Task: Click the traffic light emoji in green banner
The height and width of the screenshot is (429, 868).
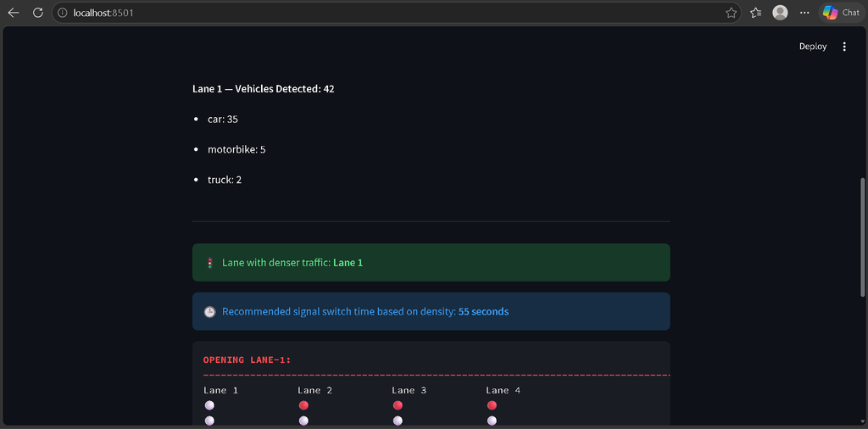Action: (209, 263)
